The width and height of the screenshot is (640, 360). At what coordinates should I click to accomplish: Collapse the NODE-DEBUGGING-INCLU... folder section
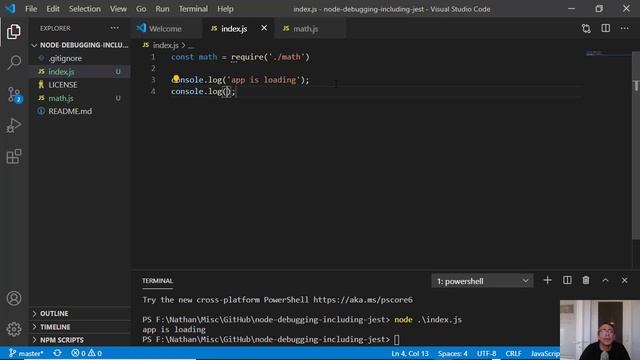coord(80,45)
